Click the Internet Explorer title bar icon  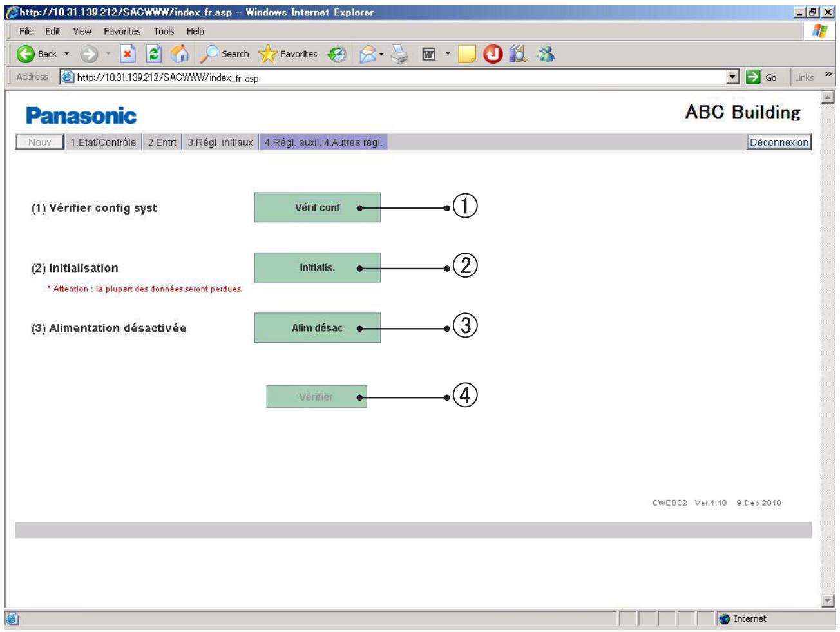(x=12, y=12)
